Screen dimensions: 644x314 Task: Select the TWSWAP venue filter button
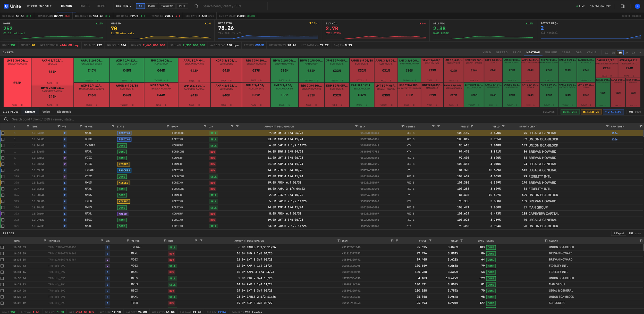click(x=167, y=6)
